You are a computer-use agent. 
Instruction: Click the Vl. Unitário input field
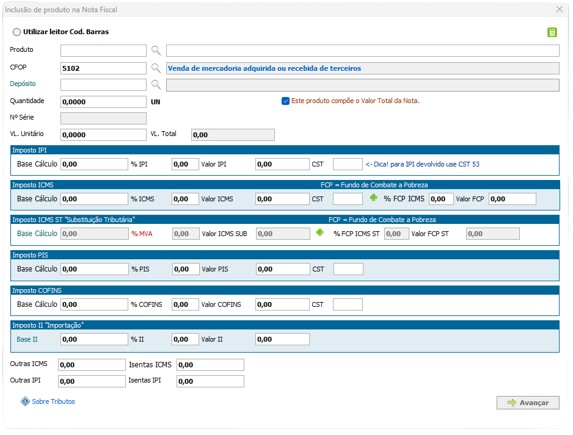pyautogui.click(x=103, y=135)
